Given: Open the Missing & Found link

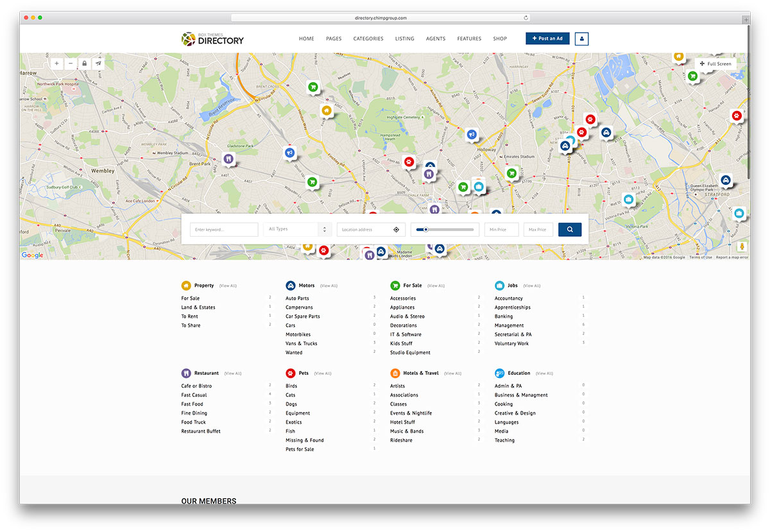Looking at the screenshot, I should tap(305, 440).
